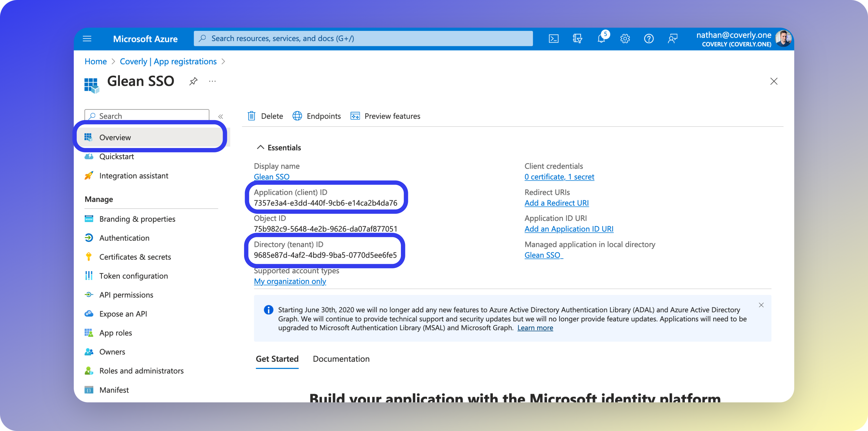Pin the Glean SSO page
Screen dimensions: 868x431
[193, 81]
